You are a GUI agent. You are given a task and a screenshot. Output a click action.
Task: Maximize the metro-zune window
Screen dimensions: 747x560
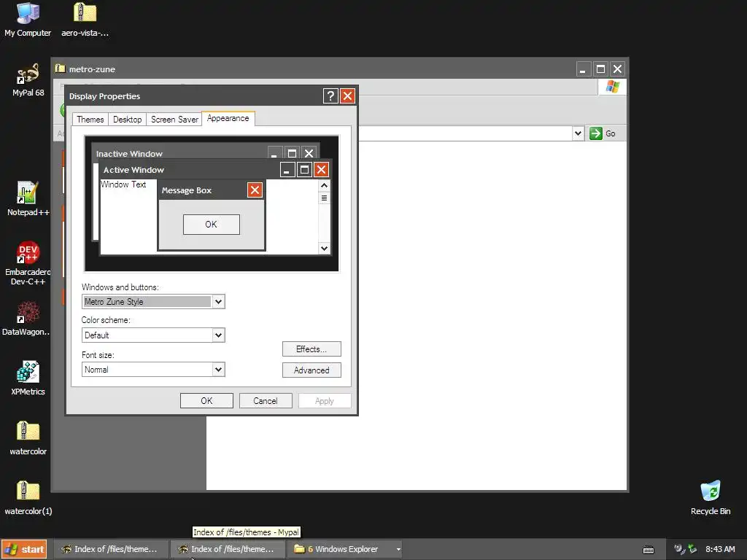coord(600,69)
